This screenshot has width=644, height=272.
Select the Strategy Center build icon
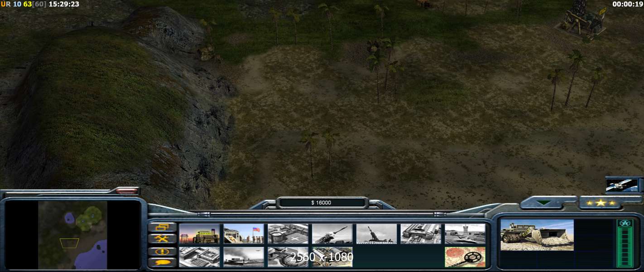tap(199, 257)
